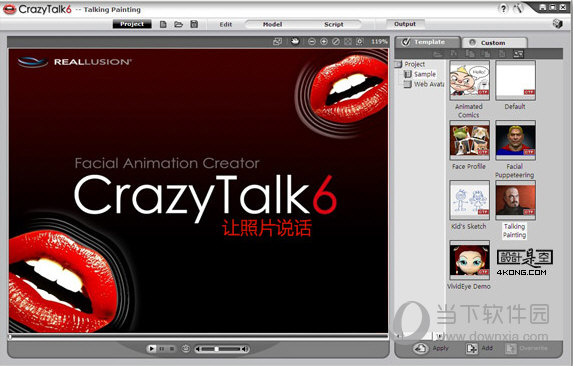Screen dimensions: 573x366
Task: Stop the preview playback
Action: (x=172, y=349)
